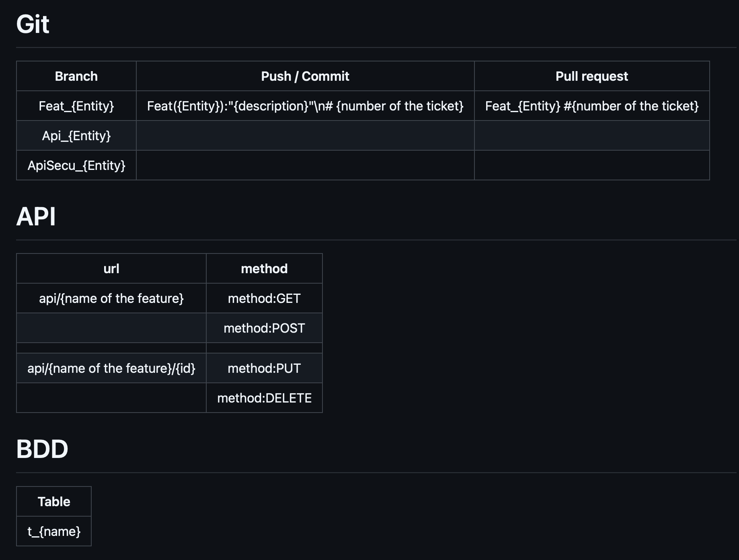The width and height of the screenshot is (739, 560).
Task: Select the url column header
Action: (x=111, y=268)
